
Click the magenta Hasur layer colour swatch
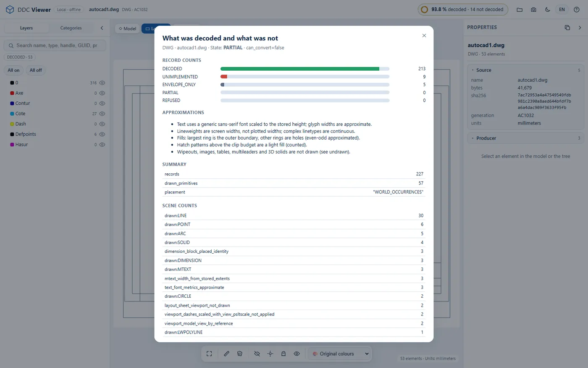tap(12, 145)
